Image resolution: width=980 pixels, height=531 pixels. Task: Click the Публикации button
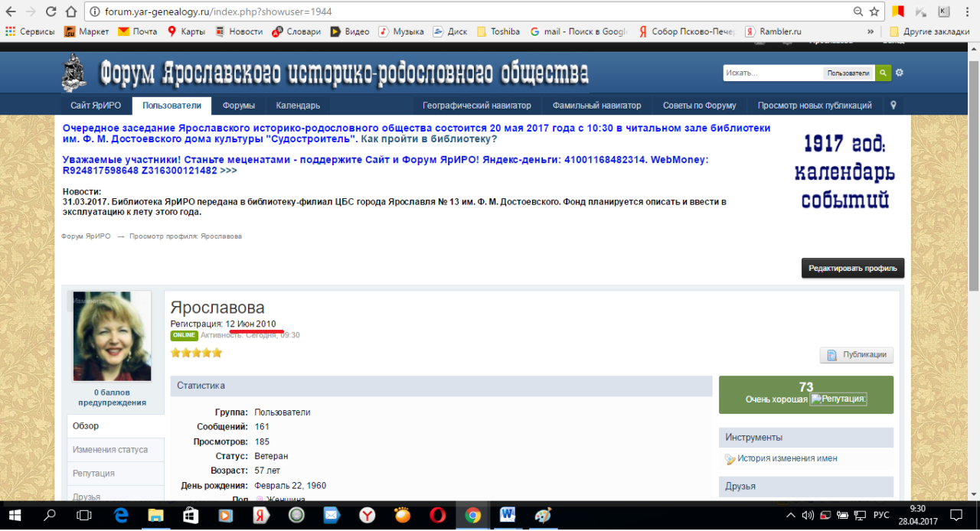coord(857,355)
